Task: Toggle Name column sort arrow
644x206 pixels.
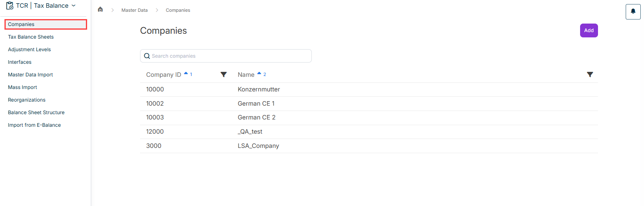Action: (259, 74)
